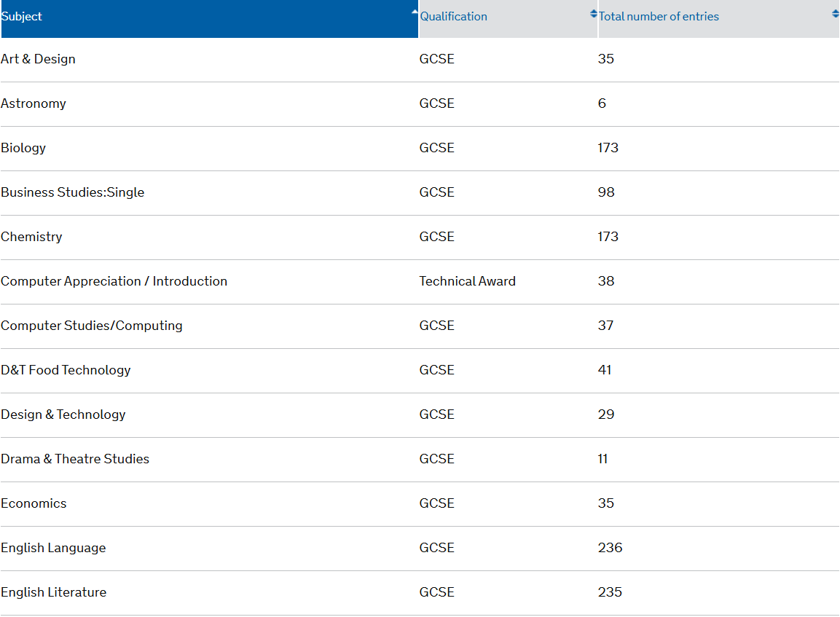Select the Art & Design subject cell
This screenshot has width=840, height=617.
tap(38, 59)
